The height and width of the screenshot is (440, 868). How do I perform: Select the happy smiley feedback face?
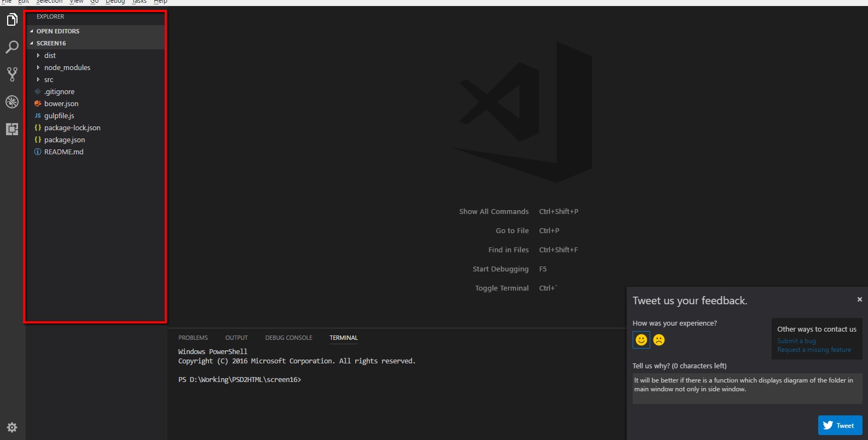(x=641, y=340)
